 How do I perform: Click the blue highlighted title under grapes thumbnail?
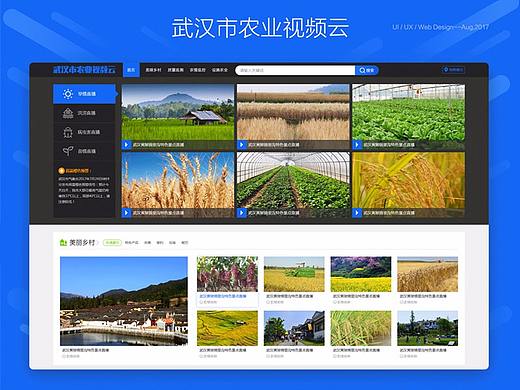(x=223, y=296)
